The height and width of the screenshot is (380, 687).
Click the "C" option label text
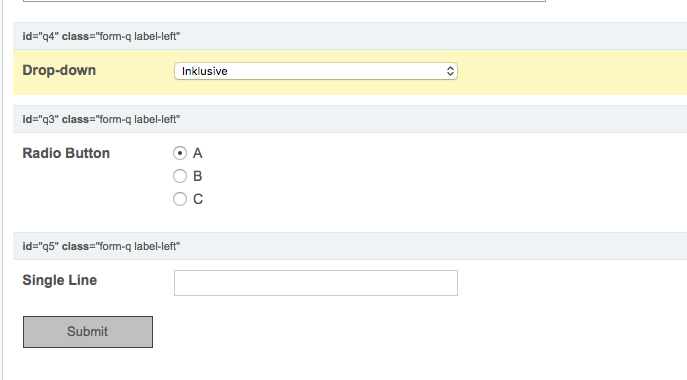[x=198, y=199]
